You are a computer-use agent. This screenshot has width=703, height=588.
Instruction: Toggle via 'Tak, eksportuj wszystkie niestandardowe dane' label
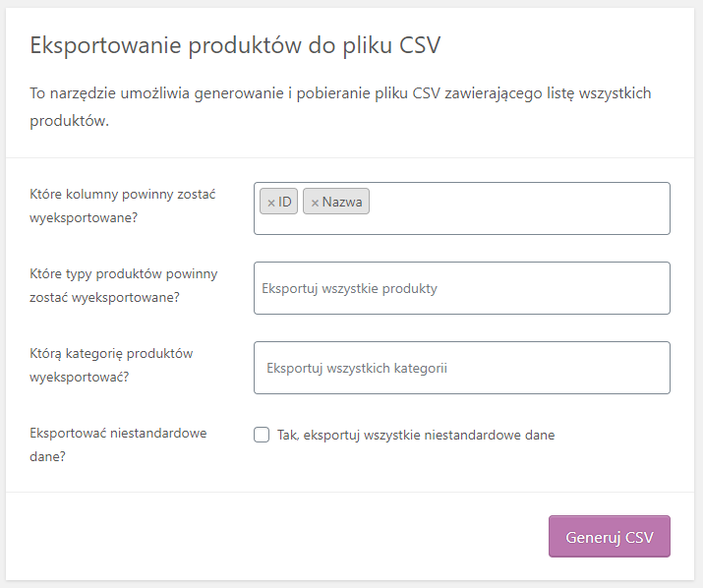(x=416, y=435)
